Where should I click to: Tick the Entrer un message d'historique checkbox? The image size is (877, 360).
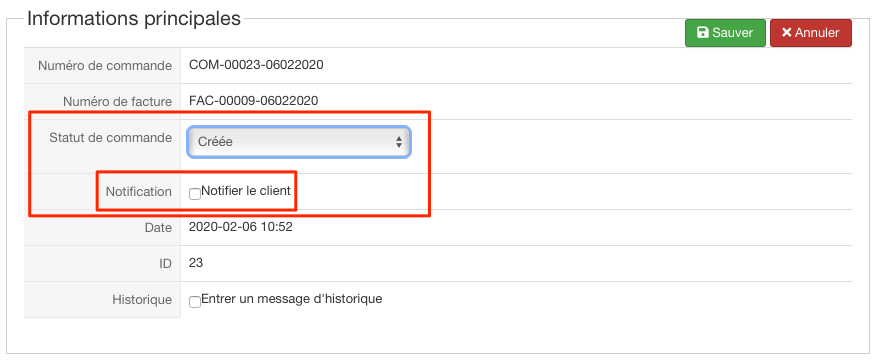tap(195, 302)
